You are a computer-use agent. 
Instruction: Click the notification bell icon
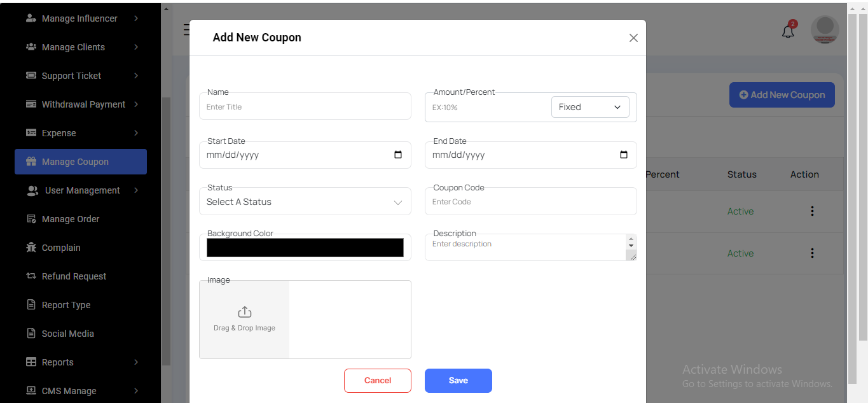(x=788, y=32)
